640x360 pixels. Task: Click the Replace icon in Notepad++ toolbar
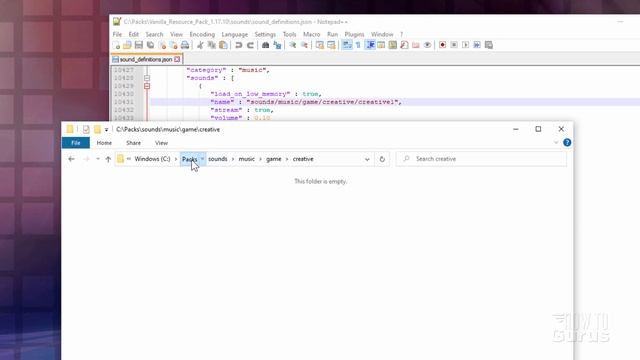277,45
